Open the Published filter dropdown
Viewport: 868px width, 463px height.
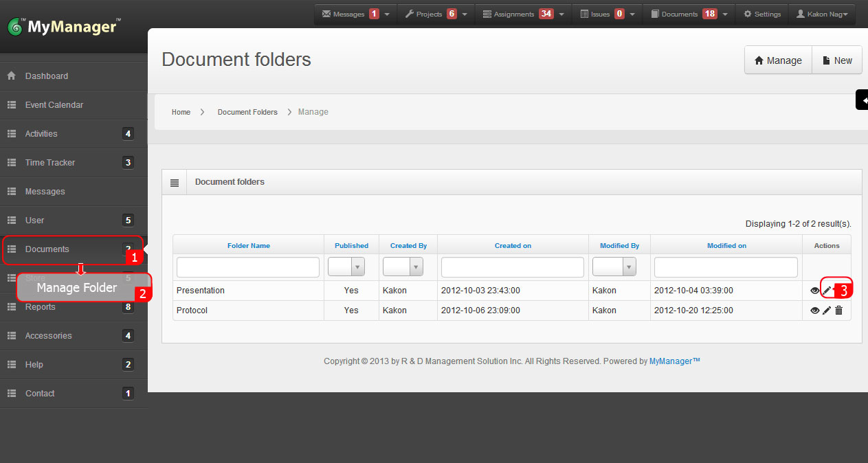357,267
